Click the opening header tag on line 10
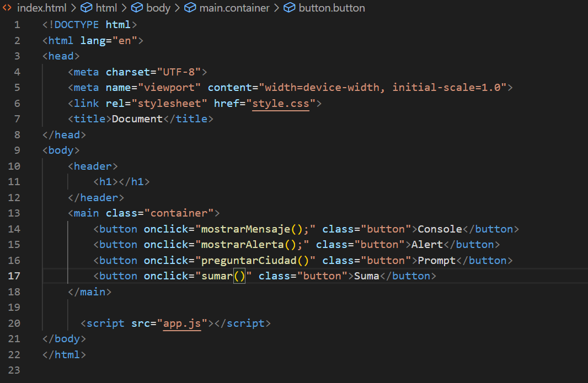The image size is (588, 383). coord(93,166)
